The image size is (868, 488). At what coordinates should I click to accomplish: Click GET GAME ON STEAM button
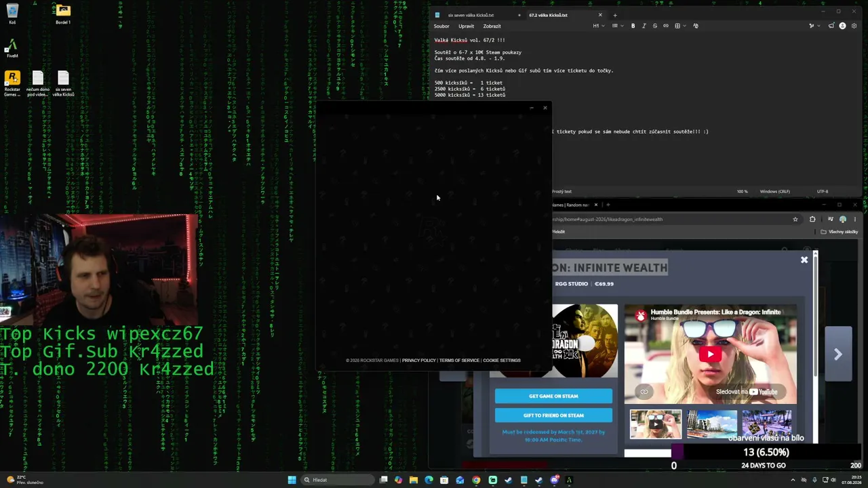[553, 396]
